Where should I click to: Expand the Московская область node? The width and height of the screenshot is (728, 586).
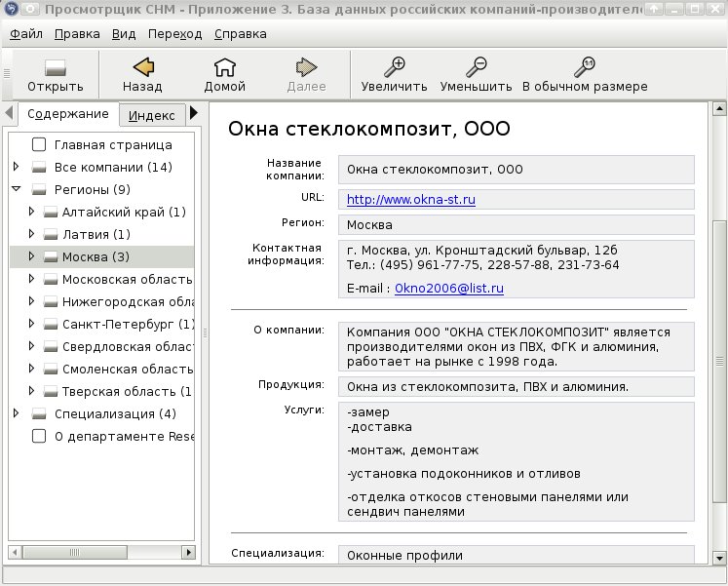[31, 279]
